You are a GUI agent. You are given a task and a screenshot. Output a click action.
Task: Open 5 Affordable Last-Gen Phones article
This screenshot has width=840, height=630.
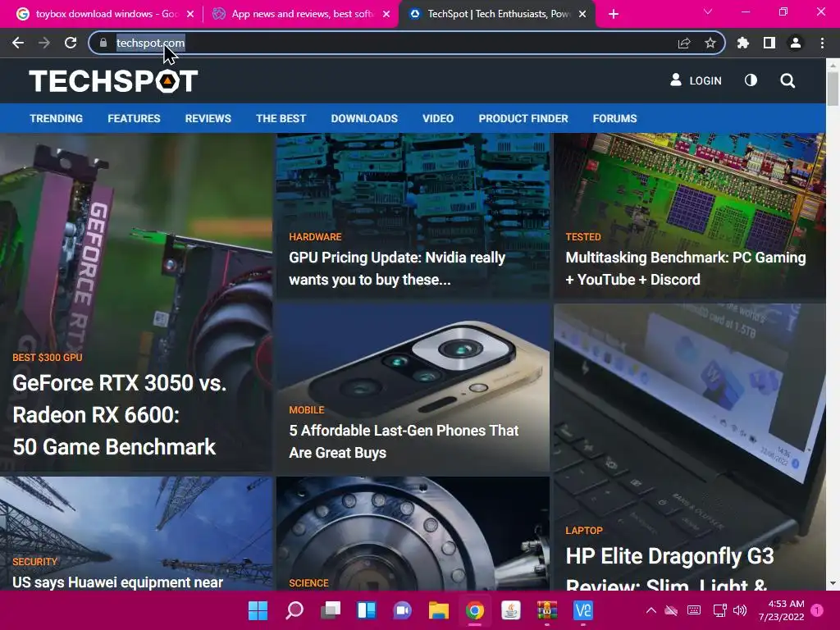point(404,441)
